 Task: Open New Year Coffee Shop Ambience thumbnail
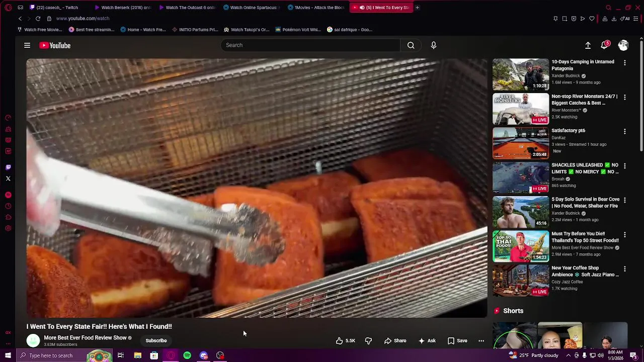521,281
